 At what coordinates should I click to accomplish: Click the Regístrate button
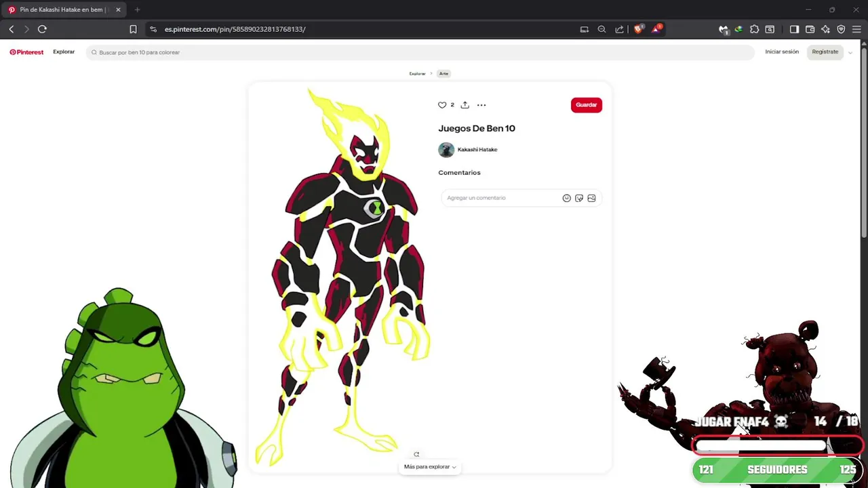click(x=825, y=52)
